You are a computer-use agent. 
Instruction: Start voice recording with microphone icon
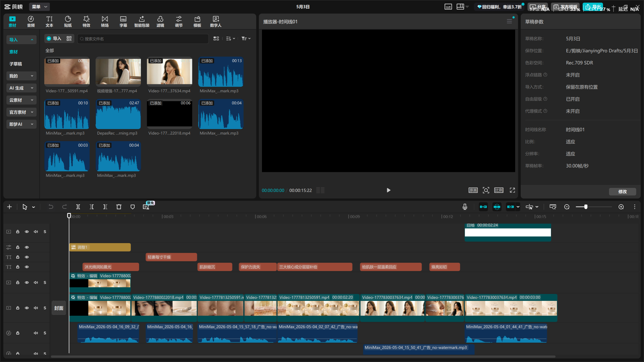[x=465, y=207]
